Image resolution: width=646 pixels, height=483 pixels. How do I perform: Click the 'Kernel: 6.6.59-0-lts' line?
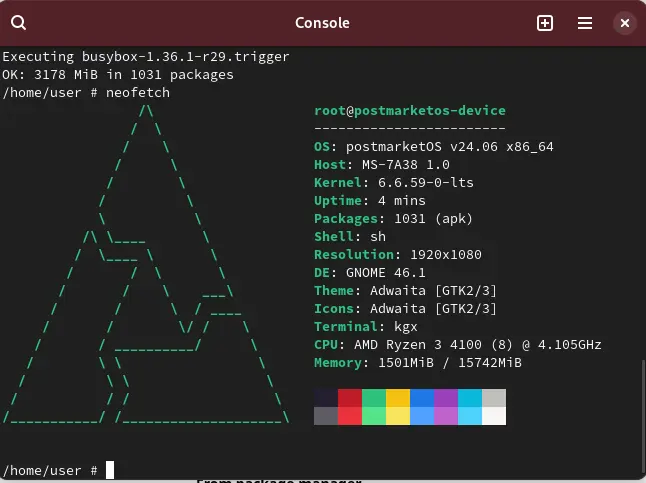(x=394, y=183)
